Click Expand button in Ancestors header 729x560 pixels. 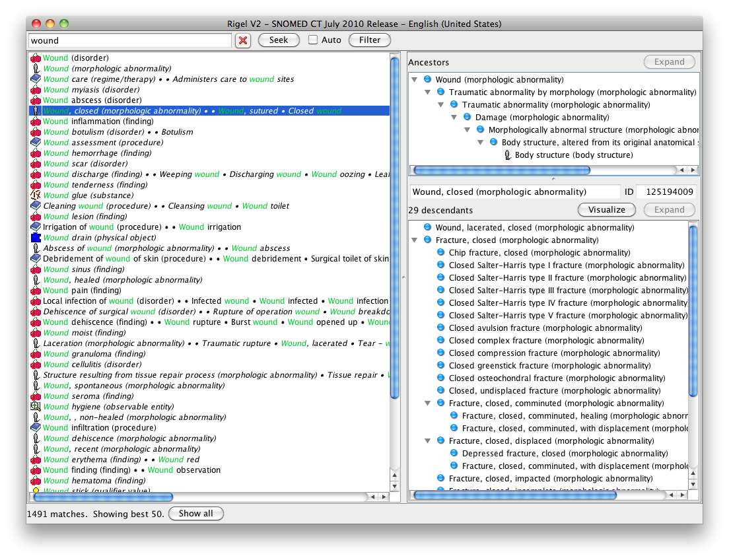click(x=669, y=62)
